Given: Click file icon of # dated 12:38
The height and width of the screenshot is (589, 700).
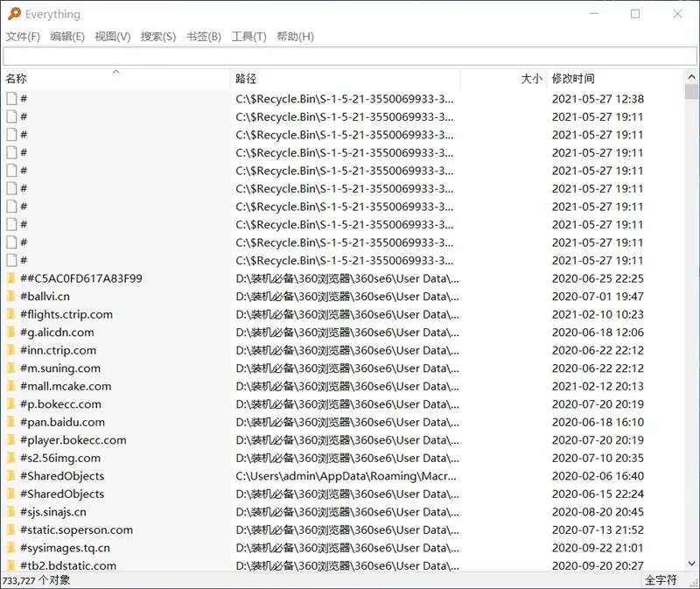Looking at the screenshot, I should point(11,99).
